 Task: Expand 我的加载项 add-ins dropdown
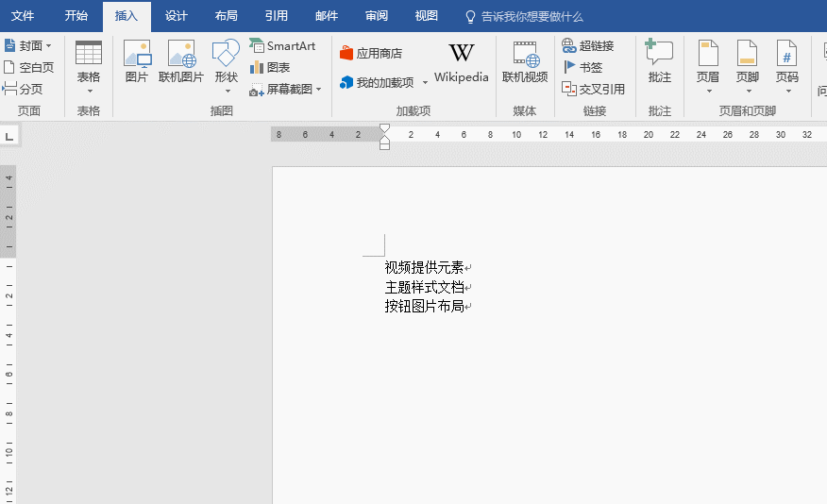(x=424, y=83)
